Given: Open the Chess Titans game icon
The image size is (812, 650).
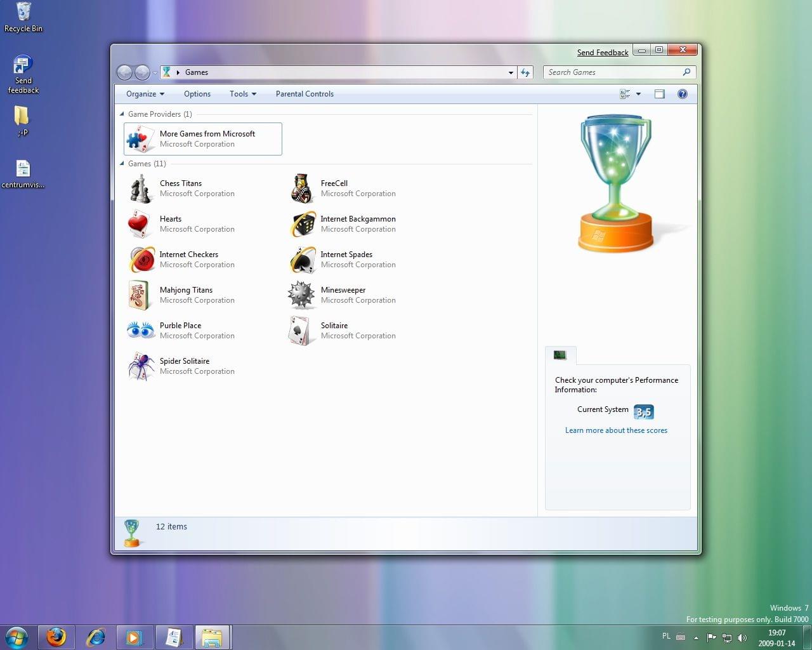Looking at the screenshot, I should tap(140, 189).
